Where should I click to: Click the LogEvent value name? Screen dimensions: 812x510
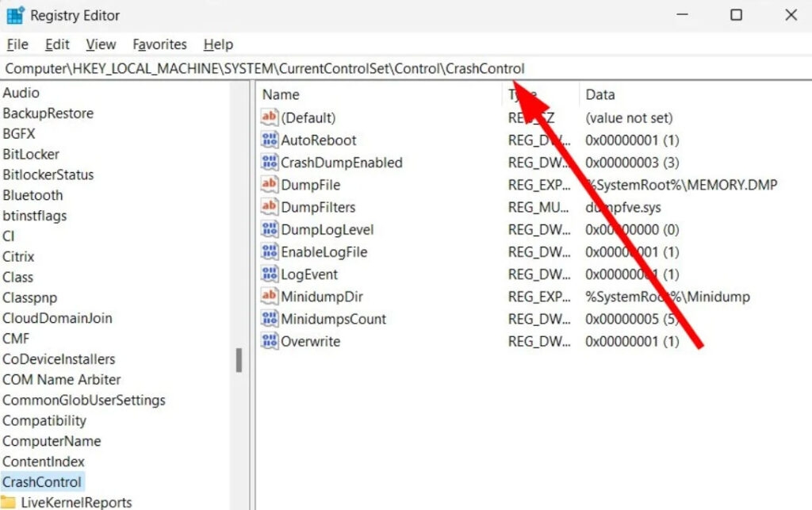pos(309,274)
